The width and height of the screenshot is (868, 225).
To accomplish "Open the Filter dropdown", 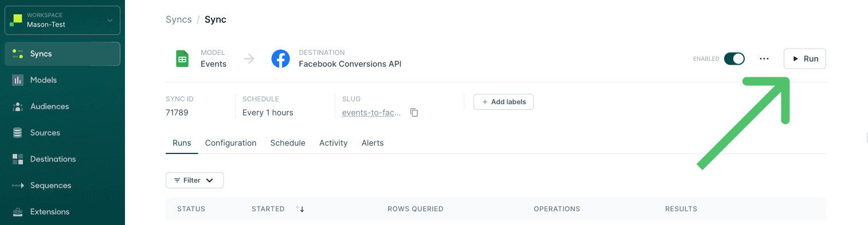I will click(x=194, y=180).
